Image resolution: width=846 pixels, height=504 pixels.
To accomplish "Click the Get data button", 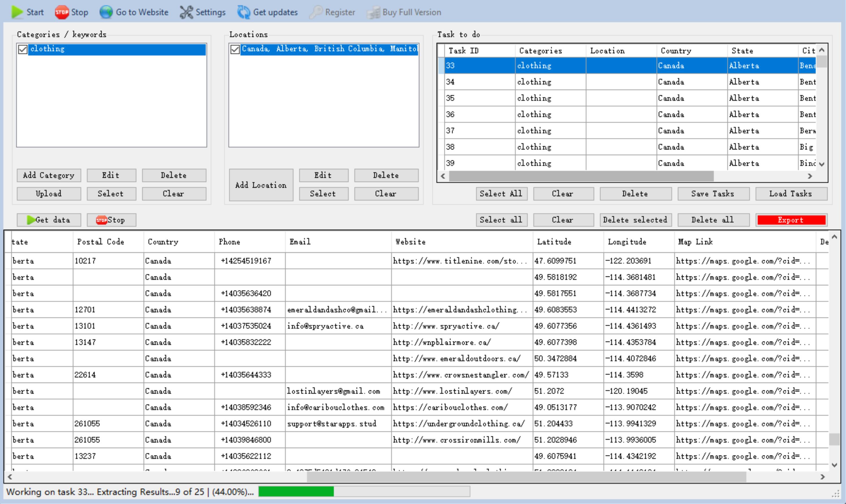I will click(49, 220).
